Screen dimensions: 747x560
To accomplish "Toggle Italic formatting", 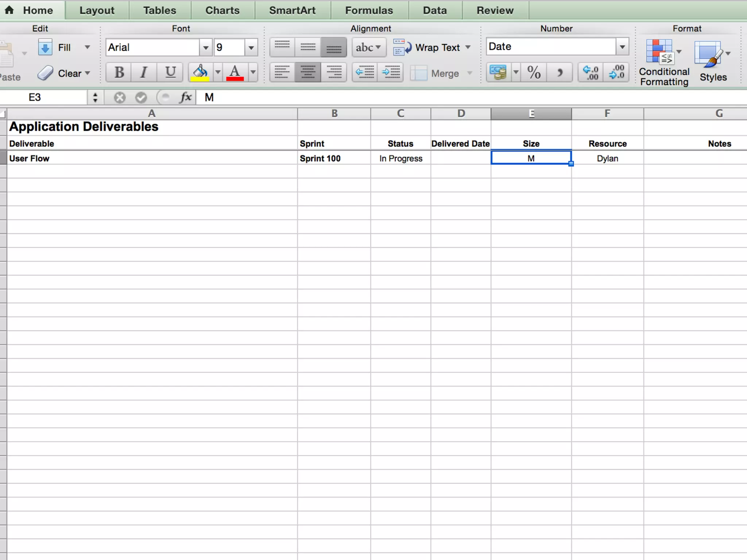I will click(144, 72).
